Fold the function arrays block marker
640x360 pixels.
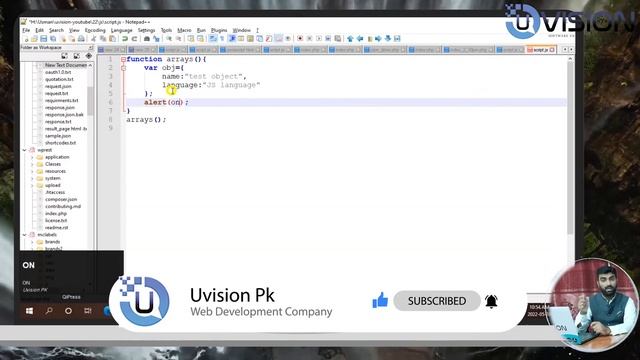[x=123, y=60]
